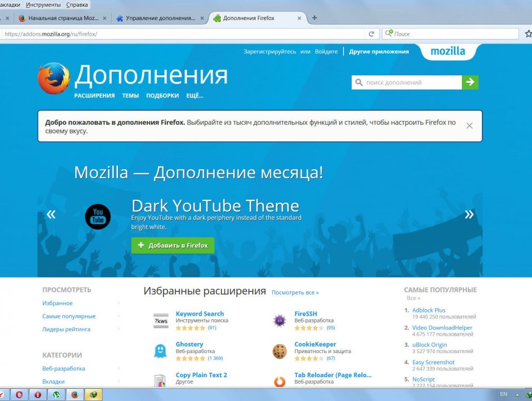
Task: Click the Keyword Search extension icon
Action: 161,320
